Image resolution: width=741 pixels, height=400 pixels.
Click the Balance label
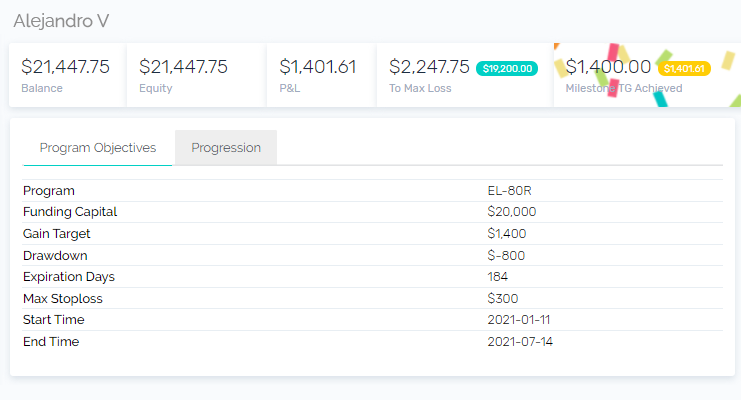(42, 88)
